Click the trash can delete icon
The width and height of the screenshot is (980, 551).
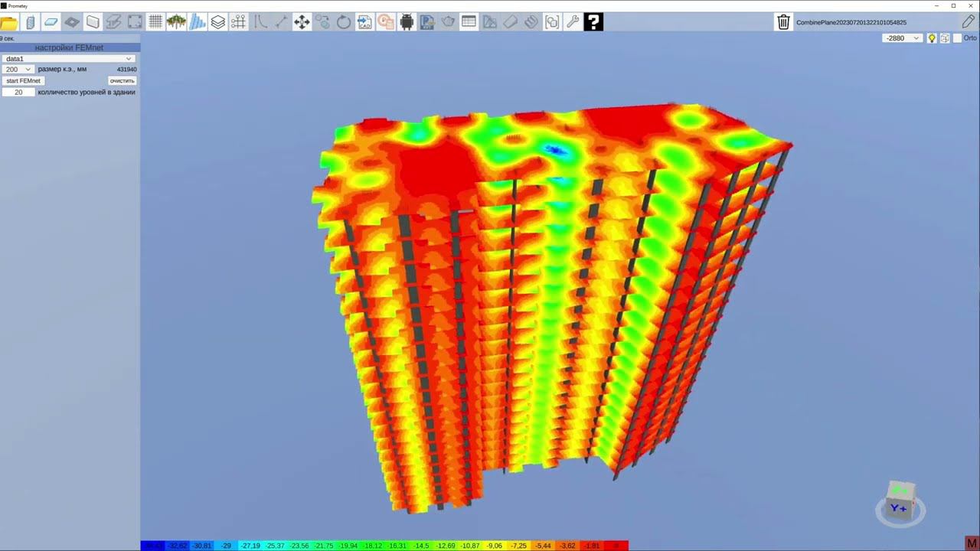[783, 22]
